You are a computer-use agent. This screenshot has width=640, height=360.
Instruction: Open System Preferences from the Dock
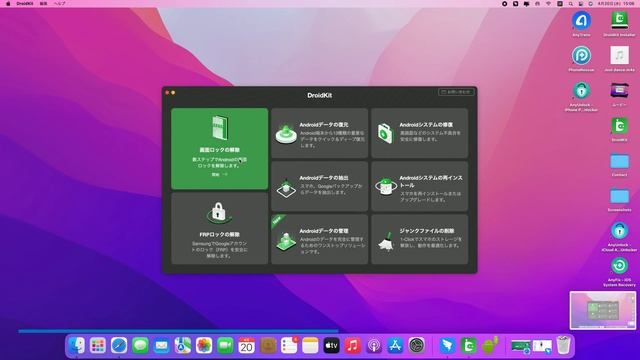point(416,346)
